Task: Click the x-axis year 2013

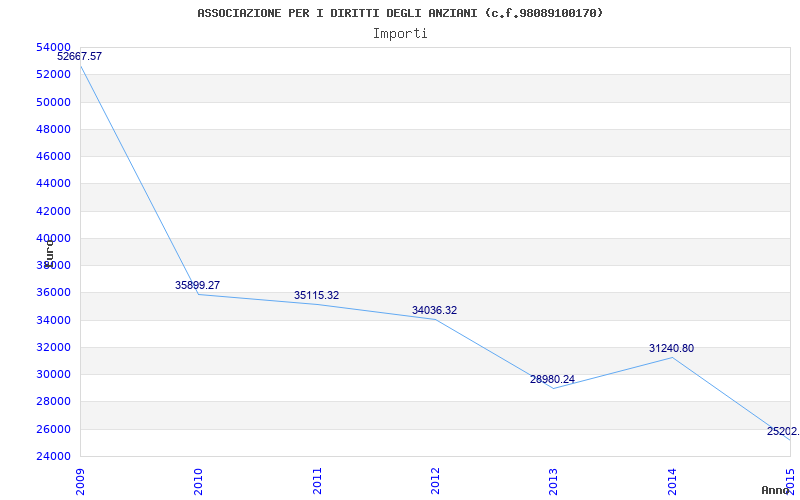Action: [x=554, y=481]
